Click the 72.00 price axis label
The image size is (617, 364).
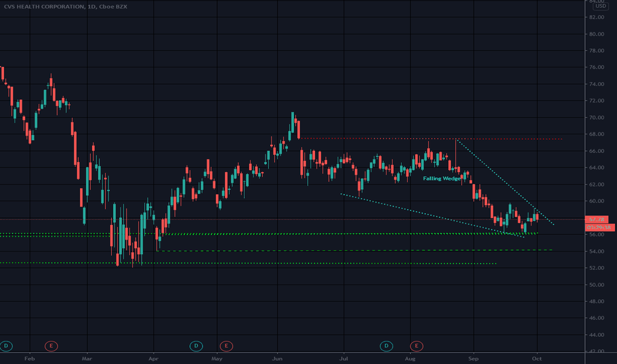point(596,101)
